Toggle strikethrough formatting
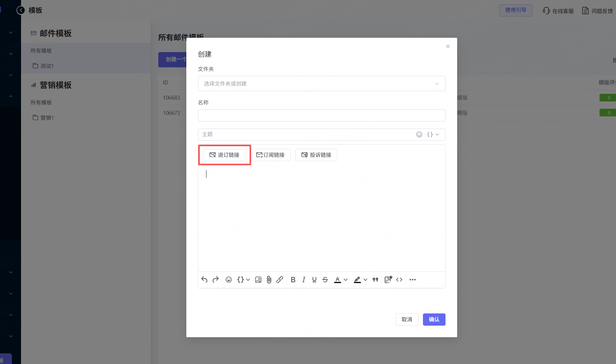The height and width of the screenshot is (364, 616). pyautogui.click(x=325, y=280)
